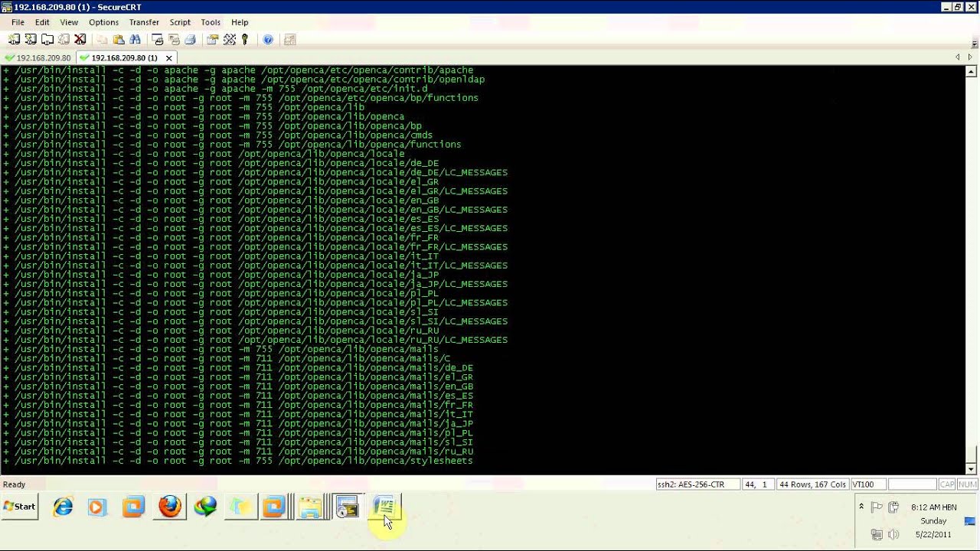Click the SecureCRT taskbar button
This screenshot has height=551, width=980.
[348, 507]
